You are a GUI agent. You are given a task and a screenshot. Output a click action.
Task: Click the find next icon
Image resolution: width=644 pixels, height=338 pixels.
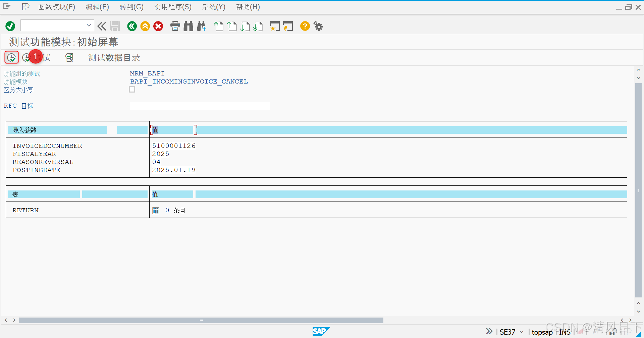click(201, 26)
